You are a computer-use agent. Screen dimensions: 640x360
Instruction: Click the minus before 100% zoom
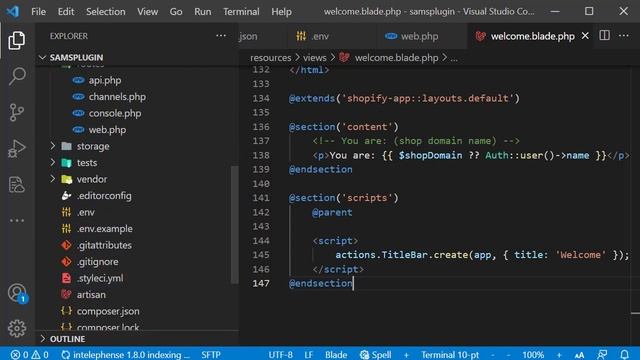click(x=508, y=355)
